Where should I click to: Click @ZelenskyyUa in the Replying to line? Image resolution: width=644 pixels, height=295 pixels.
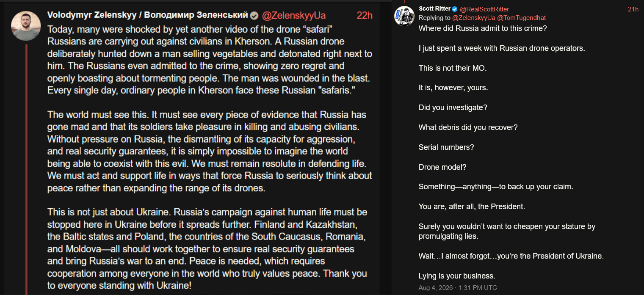(x=474, y=18)
